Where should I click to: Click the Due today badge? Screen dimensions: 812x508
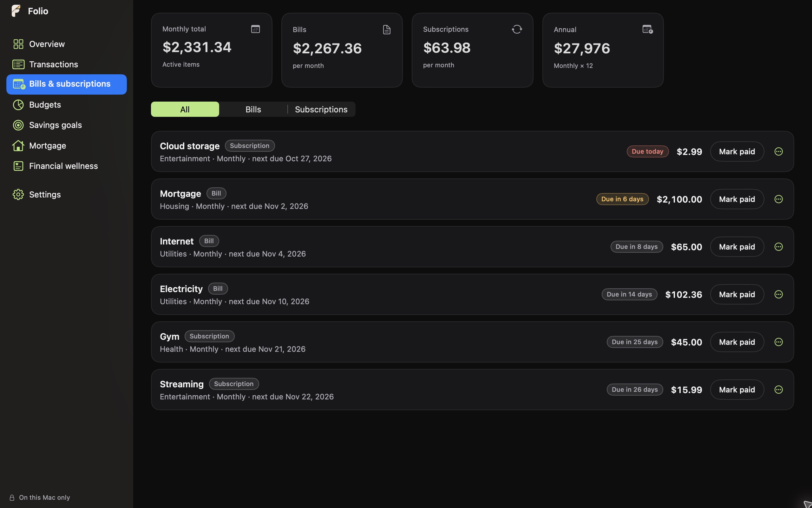(x=648, y=151)
